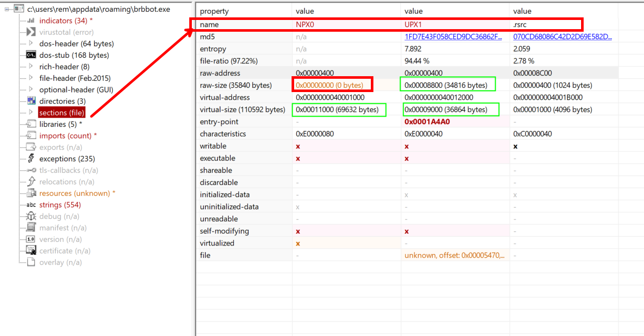Click the dos-stub console icon
The image size is (644, 336).
tap(31, 55)
